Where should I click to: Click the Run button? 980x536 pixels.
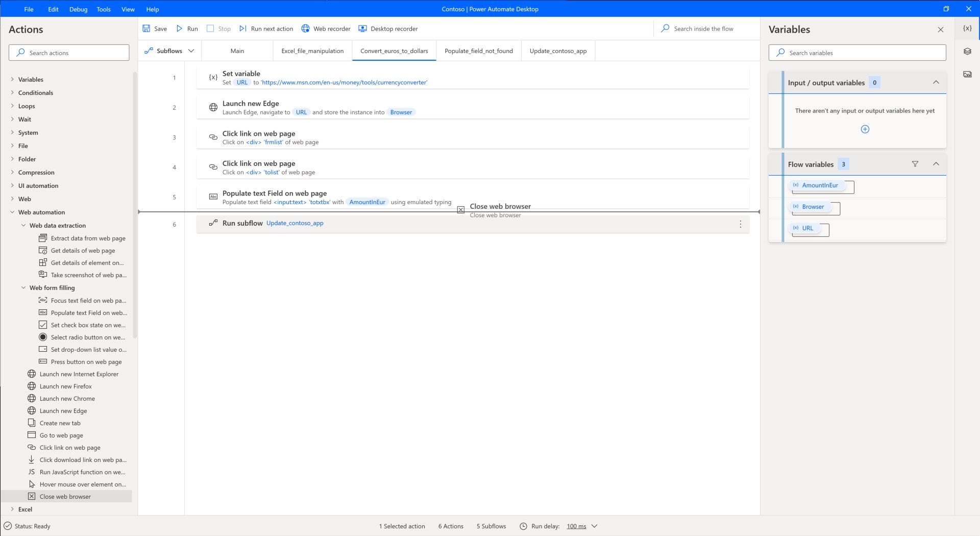(187, 29)
